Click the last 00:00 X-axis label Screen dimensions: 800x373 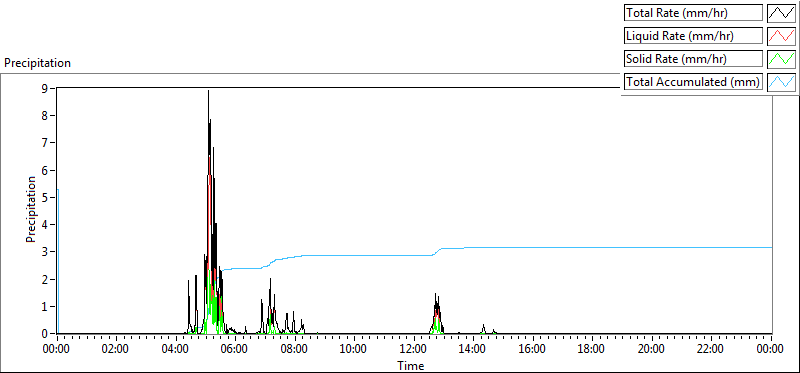coord(770,350)
